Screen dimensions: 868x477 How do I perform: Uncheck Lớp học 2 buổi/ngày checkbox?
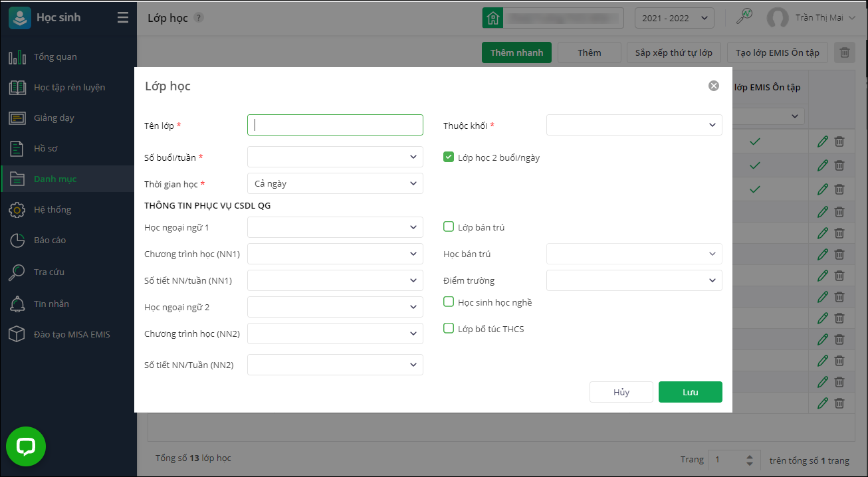pos(449,157)
